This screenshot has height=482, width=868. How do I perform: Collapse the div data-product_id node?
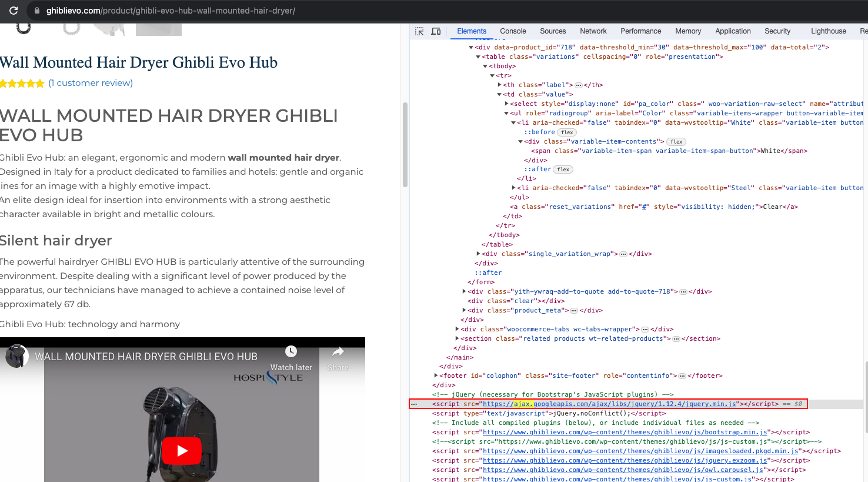coord(471,48)
